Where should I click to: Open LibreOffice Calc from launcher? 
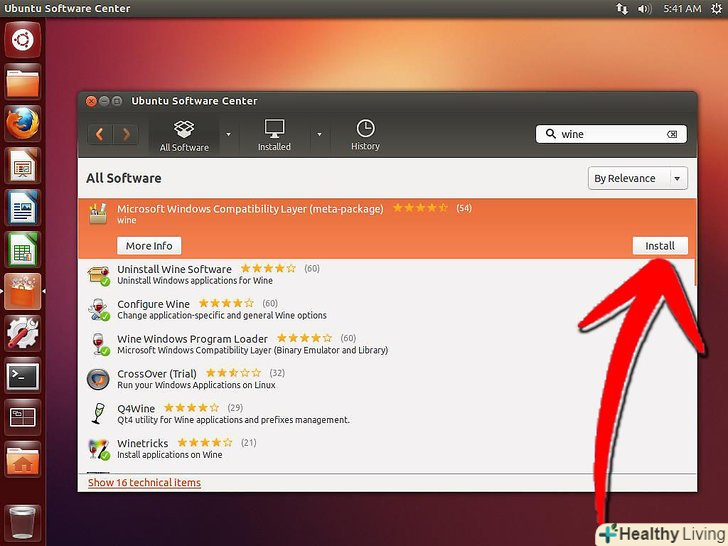coord(22,249)
